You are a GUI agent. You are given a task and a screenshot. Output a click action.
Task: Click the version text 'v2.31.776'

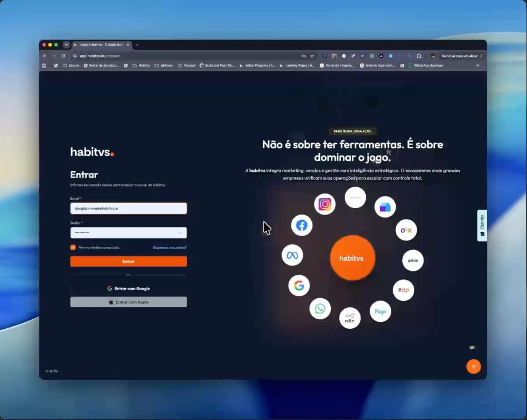click(x=51, y=371)
